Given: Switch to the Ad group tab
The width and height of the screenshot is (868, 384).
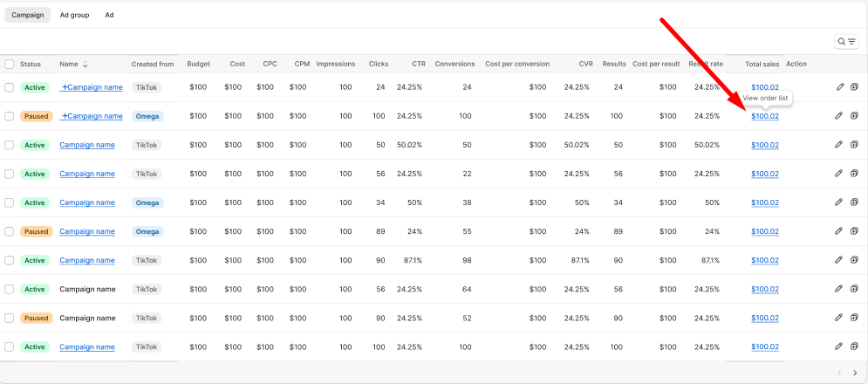Looking at the screenshot, I should (74, 15).
